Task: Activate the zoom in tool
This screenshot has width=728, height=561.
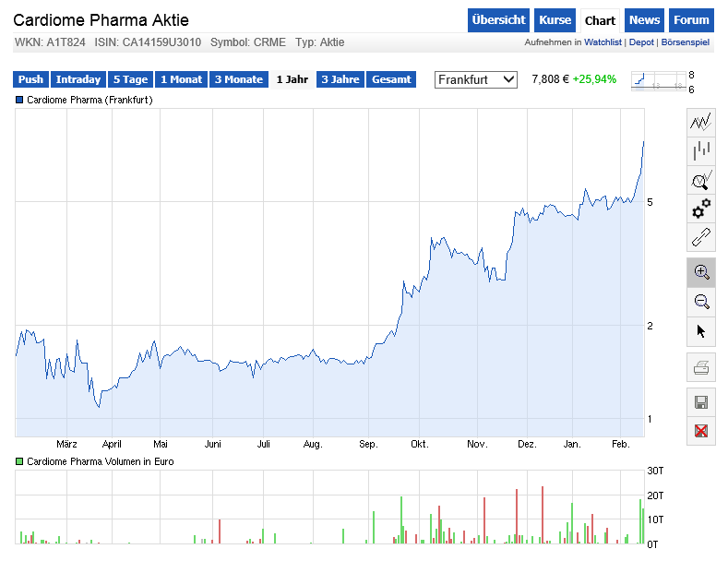Action: [701, 272]
